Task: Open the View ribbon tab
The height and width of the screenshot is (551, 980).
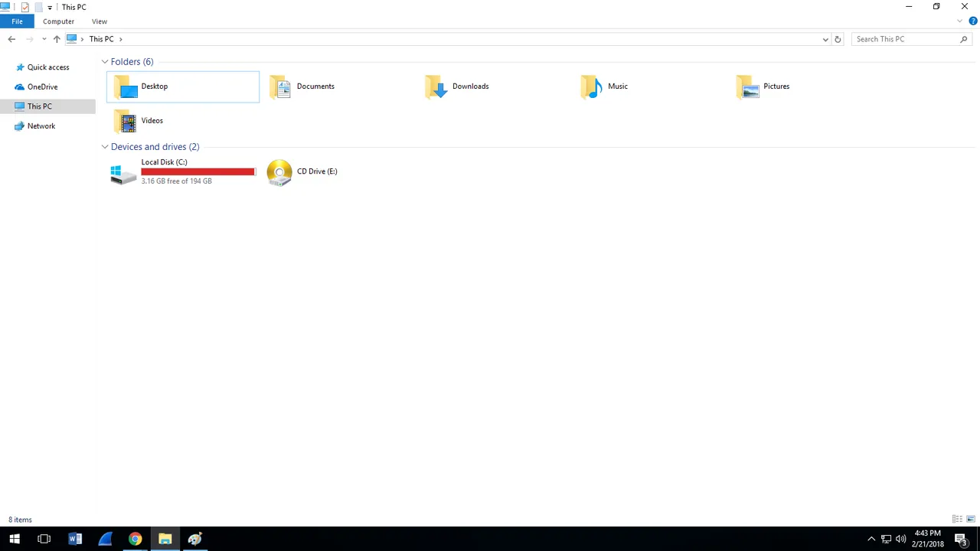Action: click(100, 21)
